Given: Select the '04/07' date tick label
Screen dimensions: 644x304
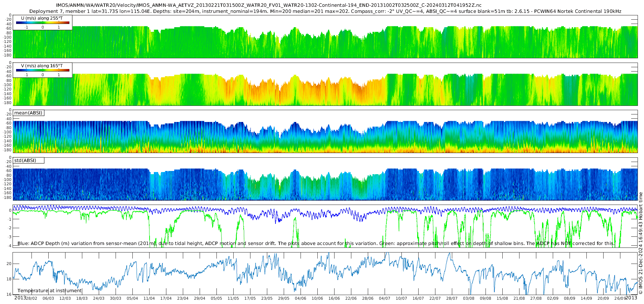Looking at the screenshot, I should (385, 298).
